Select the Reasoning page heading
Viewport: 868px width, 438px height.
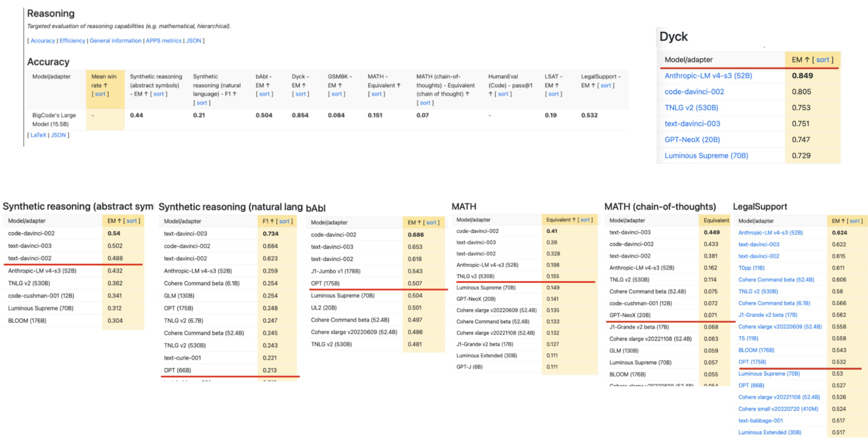coord(51,13)
